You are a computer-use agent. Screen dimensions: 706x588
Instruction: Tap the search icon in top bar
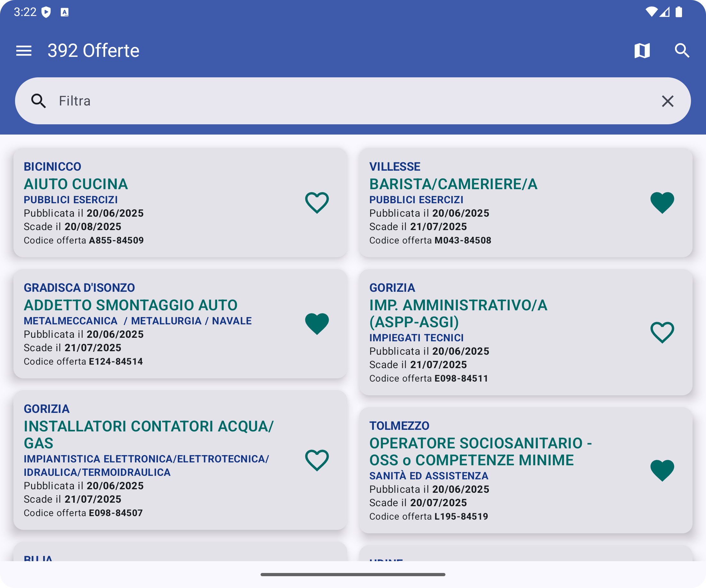[x=682, y=51]
